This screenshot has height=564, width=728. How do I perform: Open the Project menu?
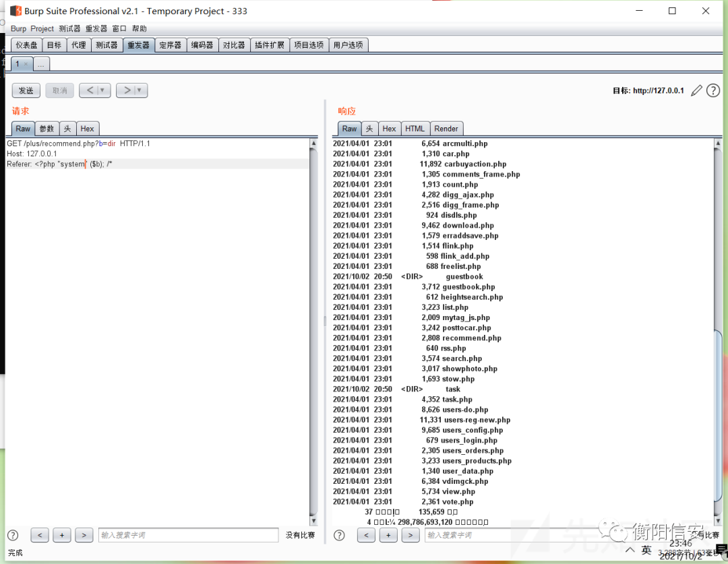point(42,29)
